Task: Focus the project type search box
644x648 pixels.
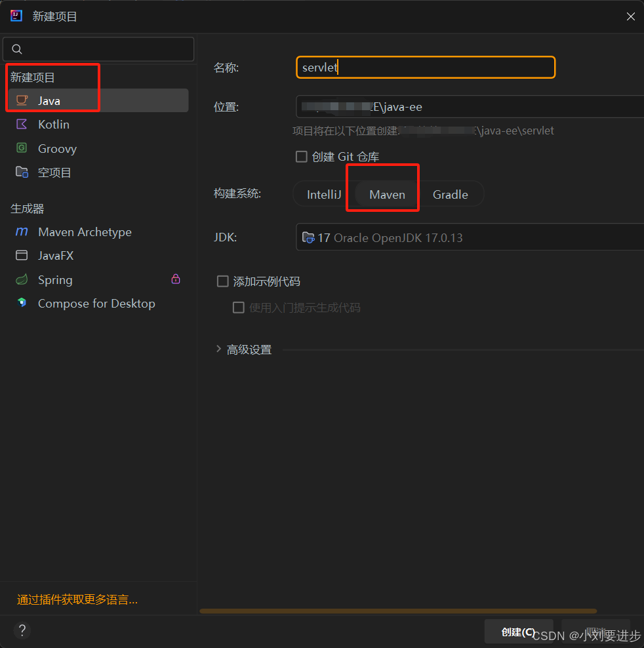Action: point(98,49)
